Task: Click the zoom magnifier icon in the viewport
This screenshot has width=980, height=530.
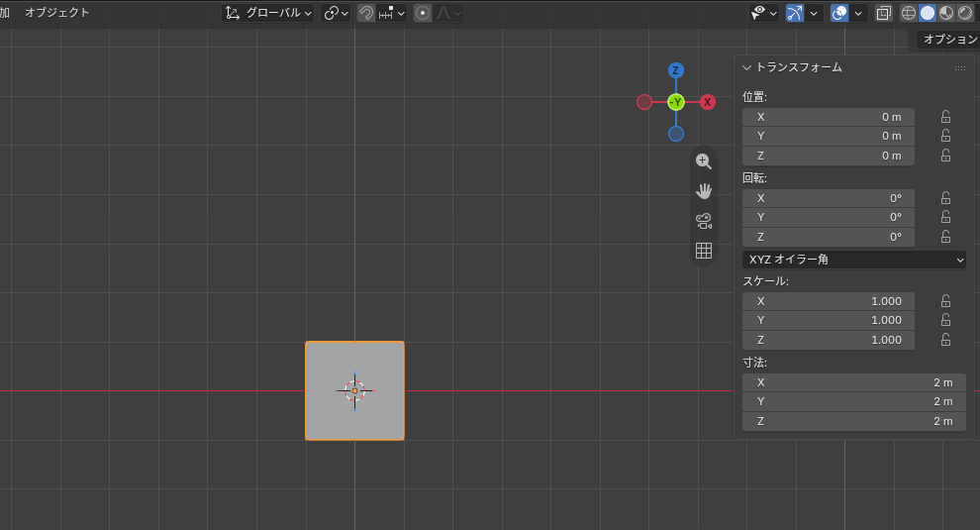Action: click(704, 160)
